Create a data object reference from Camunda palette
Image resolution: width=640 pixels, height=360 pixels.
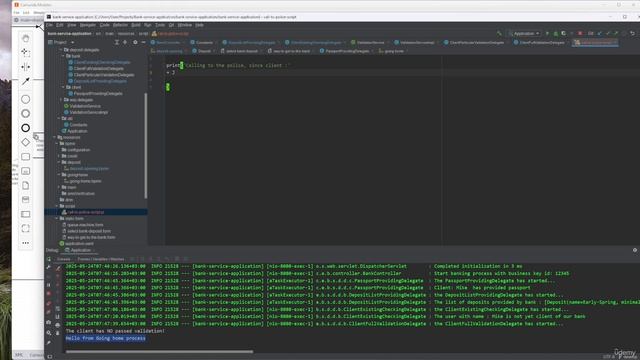26,185
